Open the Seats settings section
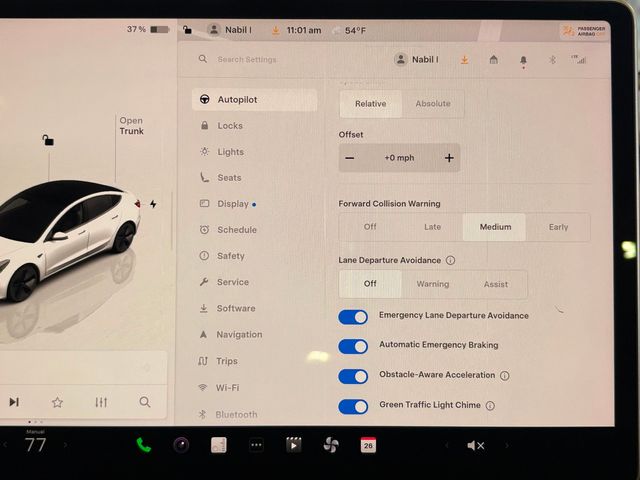640x480 pixels. point(220,178)
